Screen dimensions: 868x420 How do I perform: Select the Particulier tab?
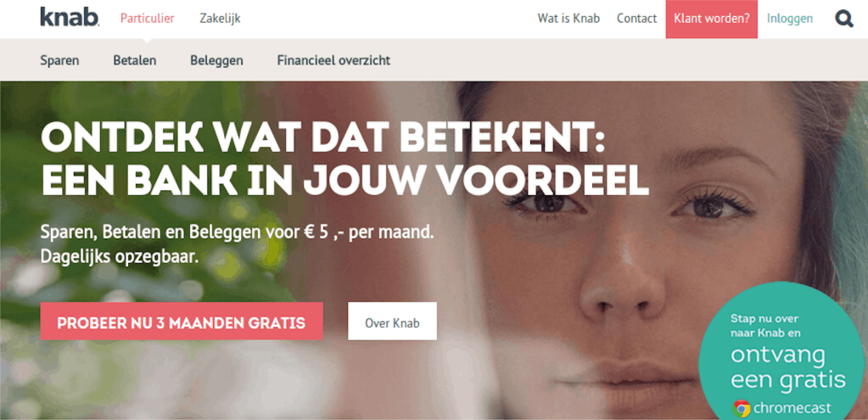coord(148,19)
